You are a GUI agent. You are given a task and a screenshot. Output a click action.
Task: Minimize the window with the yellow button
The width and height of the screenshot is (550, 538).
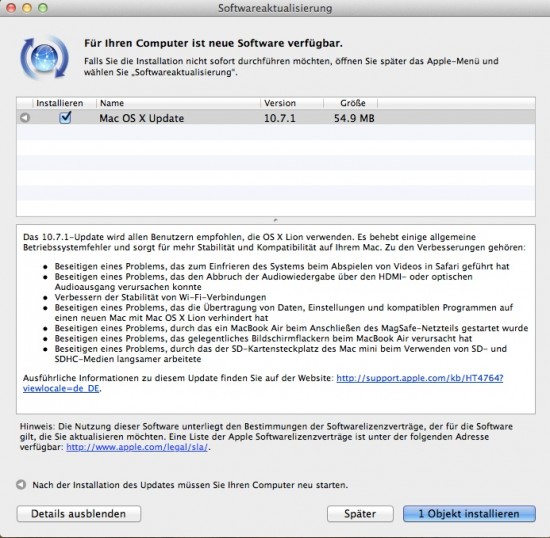point(27,8)
